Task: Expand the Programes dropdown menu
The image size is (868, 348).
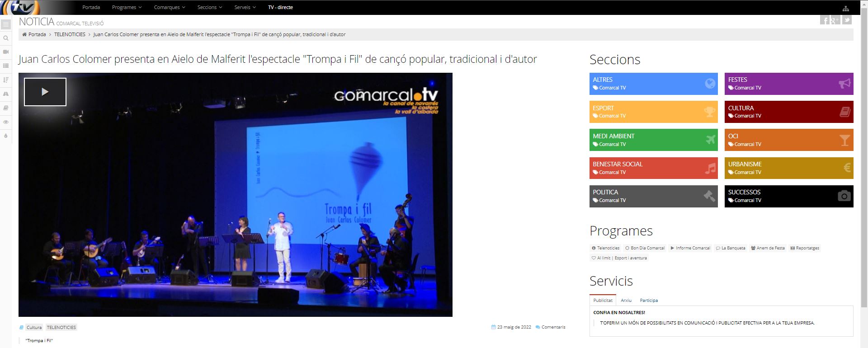Action: (127, 7)
